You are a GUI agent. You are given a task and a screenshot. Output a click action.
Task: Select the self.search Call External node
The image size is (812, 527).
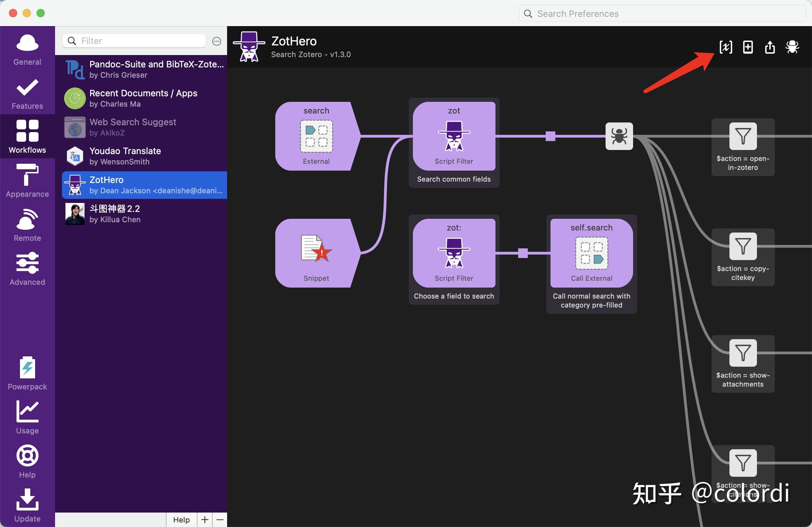click(591, 253)
